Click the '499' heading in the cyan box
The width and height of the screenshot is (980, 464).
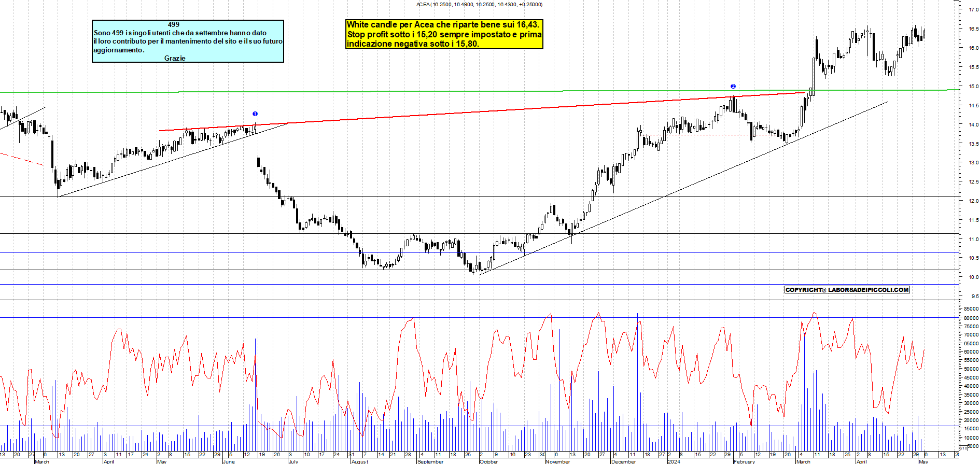pyautogui.click(x=174, y=24)
